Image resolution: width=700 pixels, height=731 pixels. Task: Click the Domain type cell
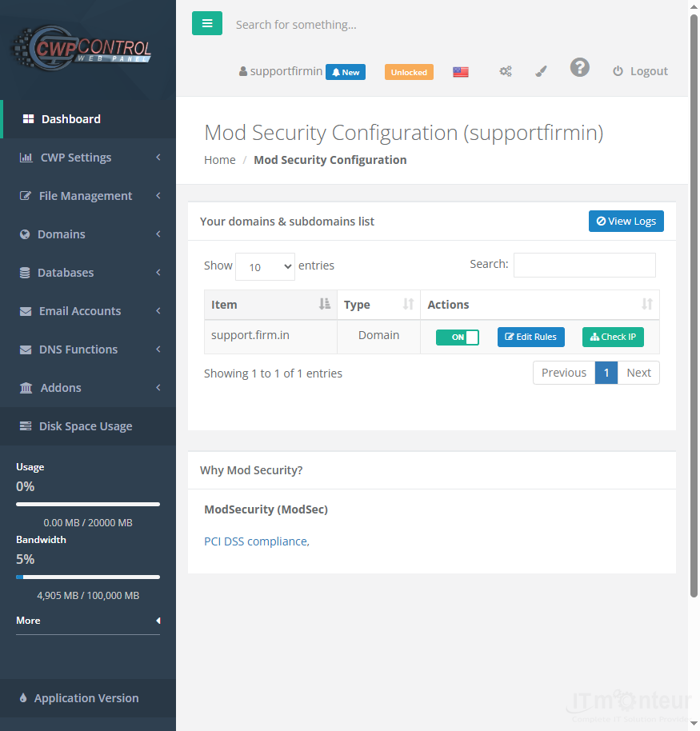click(x=378, y=336)
